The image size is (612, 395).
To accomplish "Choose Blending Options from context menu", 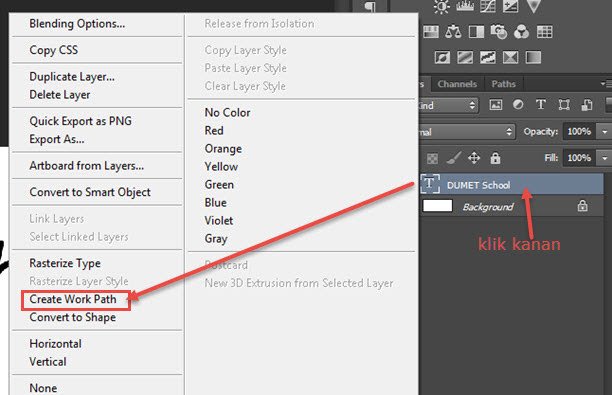I will 77,24.
